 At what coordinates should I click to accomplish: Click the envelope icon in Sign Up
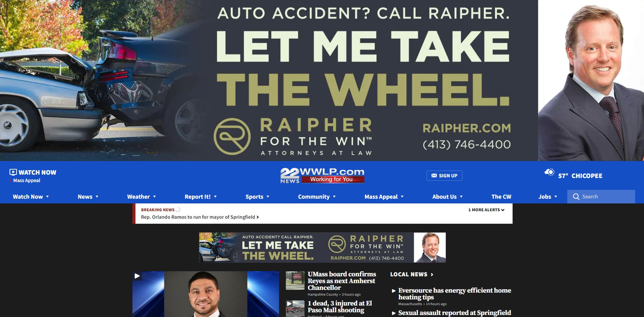point(434,176)
